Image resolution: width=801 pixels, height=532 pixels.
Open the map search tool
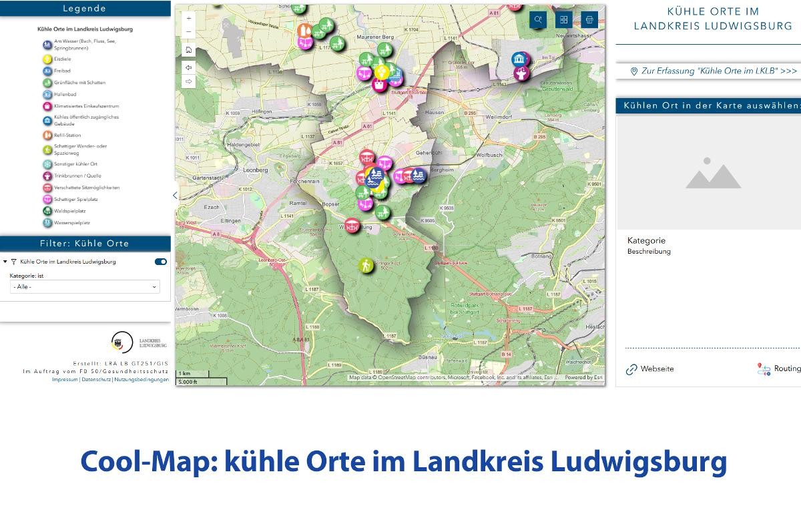coord(538,19)
